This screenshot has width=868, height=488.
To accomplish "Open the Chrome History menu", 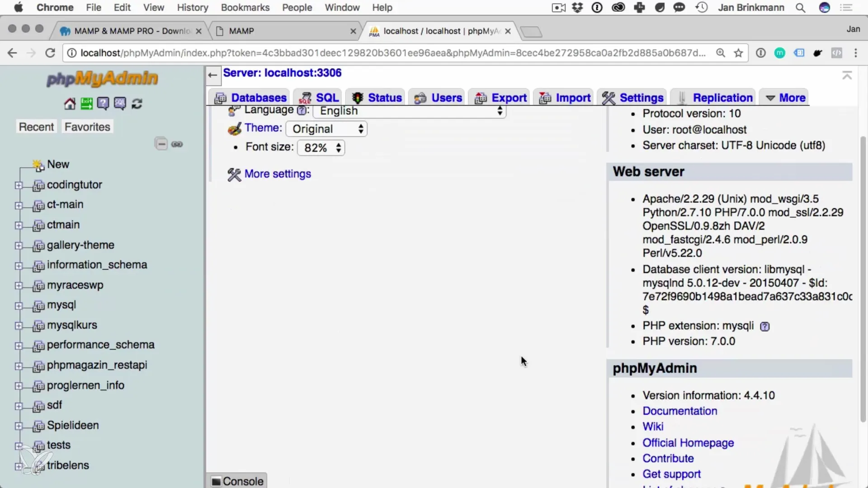I will (193, 8).
